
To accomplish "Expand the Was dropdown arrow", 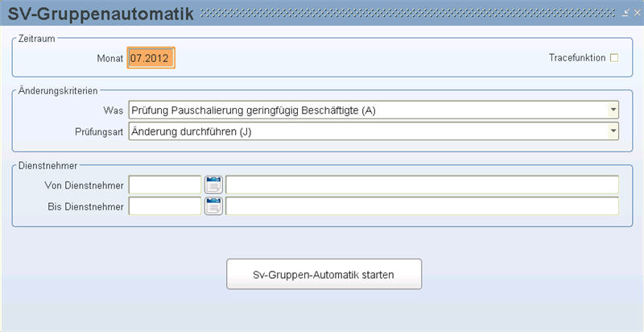I will click(613, 110).
